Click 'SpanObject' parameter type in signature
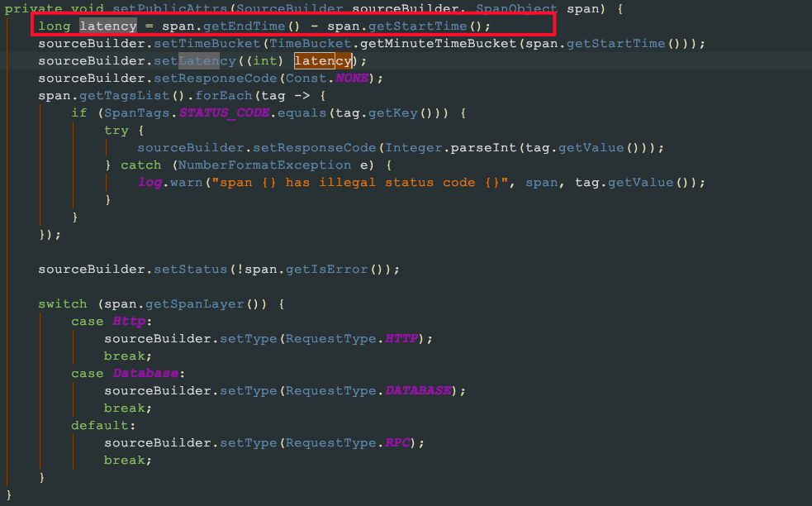The image size is (812, 506). point(517,8)
